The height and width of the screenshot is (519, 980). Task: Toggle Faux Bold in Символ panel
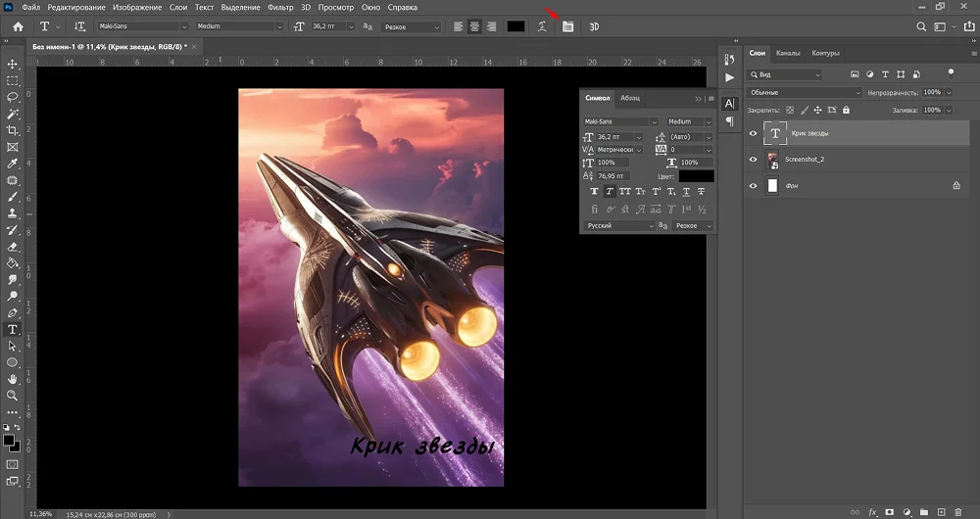594,192
